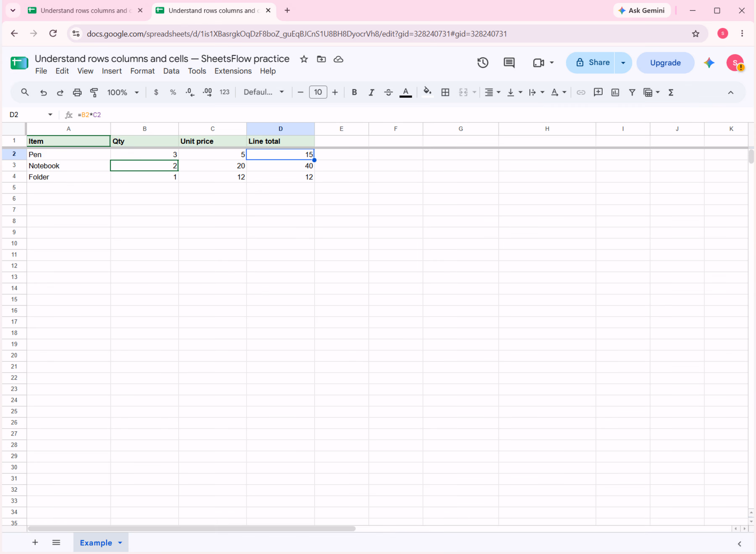756x554 pixels.
Task: Toggle strikethrough formatting
Action: click(388, 92)
